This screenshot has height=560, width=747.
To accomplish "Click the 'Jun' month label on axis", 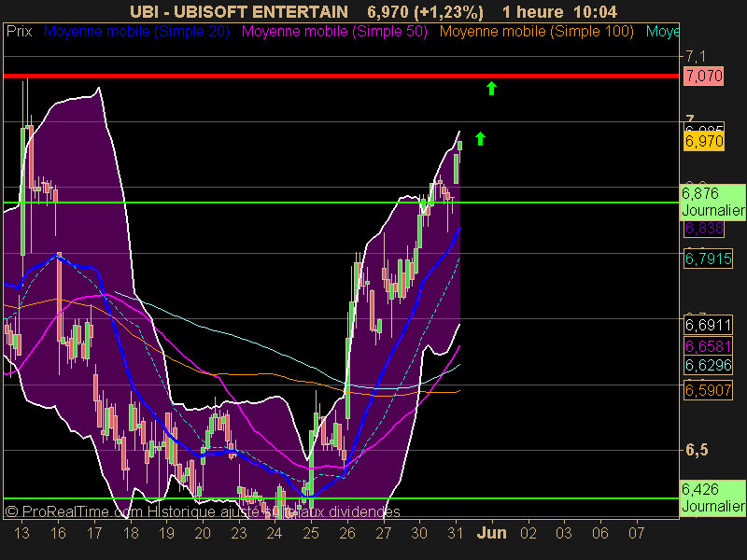I will (492, 533).
